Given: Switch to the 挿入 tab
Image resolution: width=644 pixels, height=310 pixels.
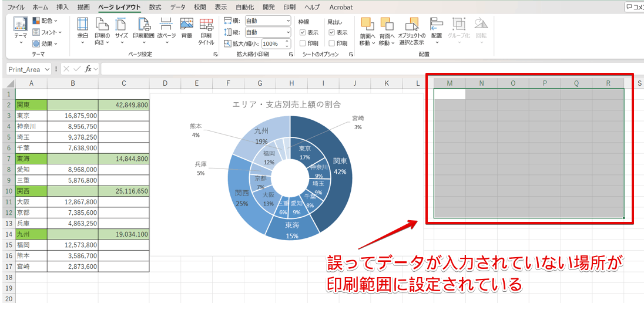Looking at the screenshot, I should point(63,7).
